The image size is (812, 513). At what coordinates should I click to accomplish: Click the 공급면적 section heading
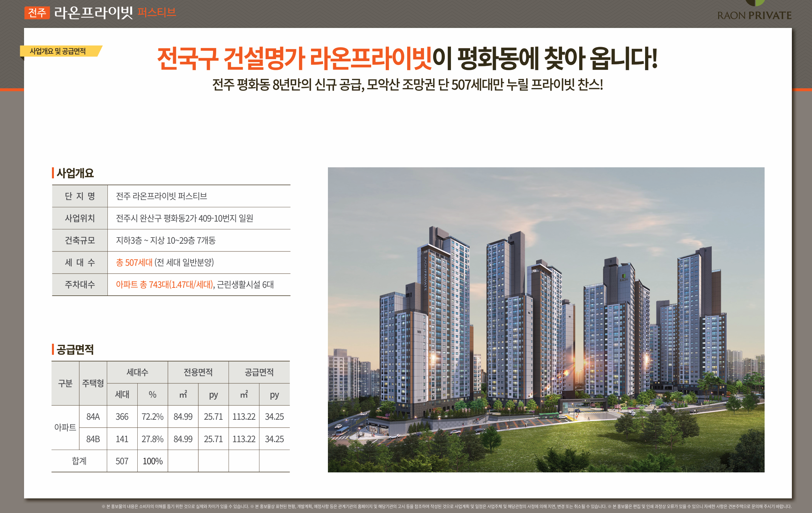75,349
